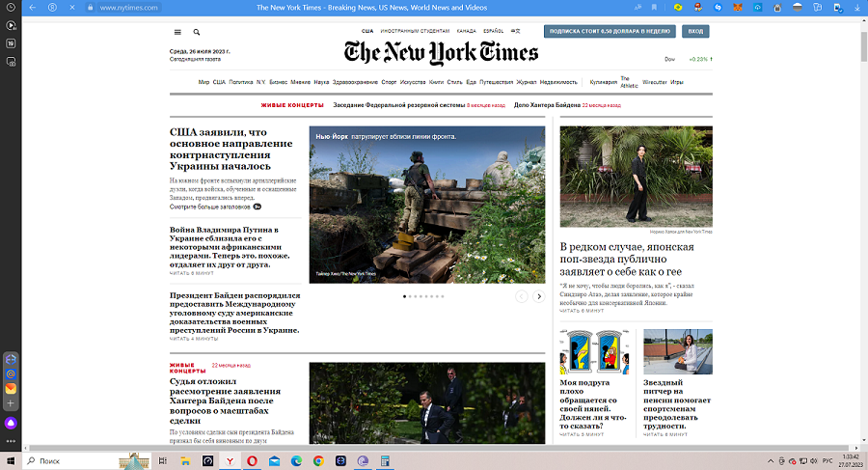This screenshot has width=868, height=470.
Task: Open the NYT hamburger sections menu
Action: tap(177, 32)
